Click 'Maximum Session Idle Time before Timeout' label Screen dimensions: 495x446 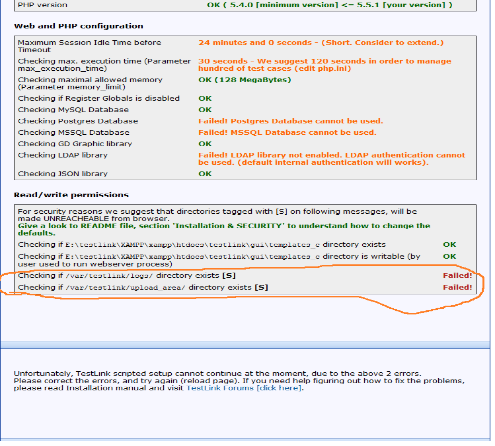point(89,46)
